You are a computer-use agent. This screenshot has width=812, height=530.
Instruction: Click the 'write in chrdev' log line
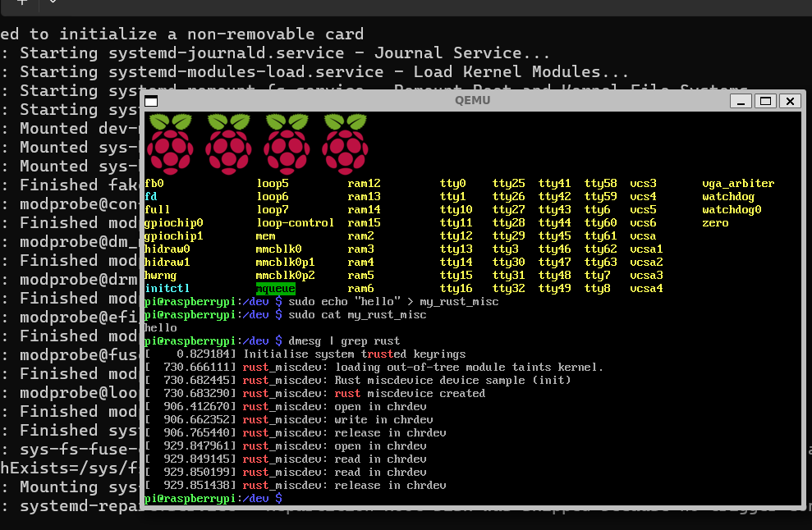[x=383, y=420]
